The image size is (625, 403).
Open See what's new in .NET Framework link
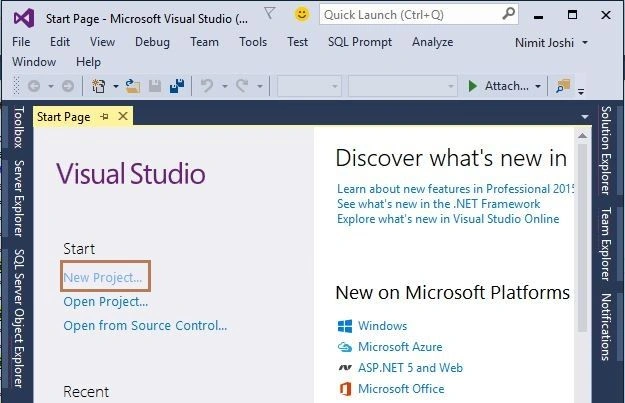click(438, 204)
